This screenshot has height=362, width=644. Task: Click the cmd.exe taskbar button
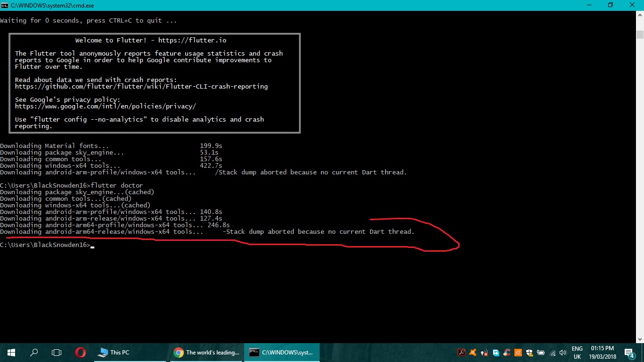[x=282, y=352]
